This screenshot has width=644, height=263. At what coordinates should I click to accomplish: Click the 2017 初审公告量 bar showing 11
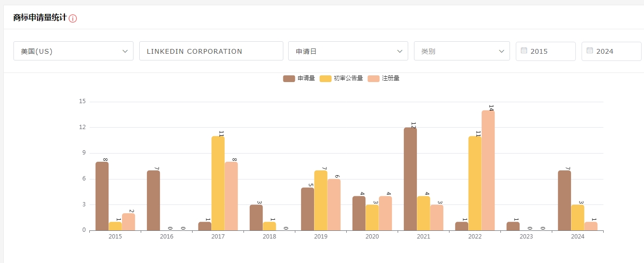click(218, 183)
